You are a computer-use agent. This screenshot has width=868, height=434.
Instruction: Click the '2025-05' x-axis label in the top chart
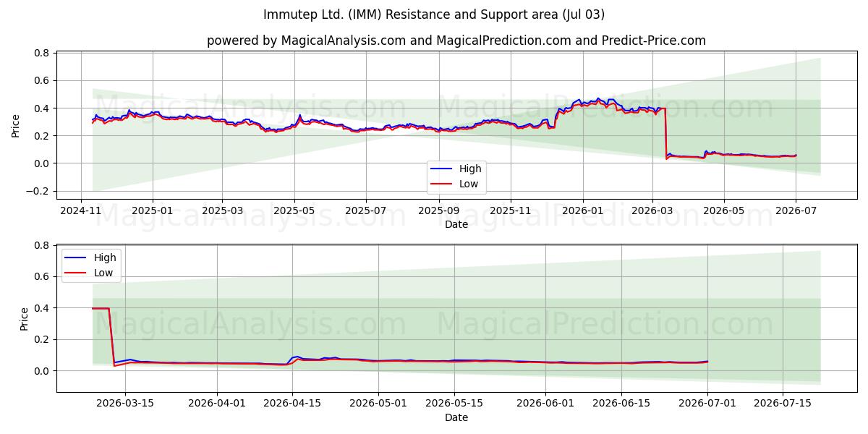coord(294,210)
